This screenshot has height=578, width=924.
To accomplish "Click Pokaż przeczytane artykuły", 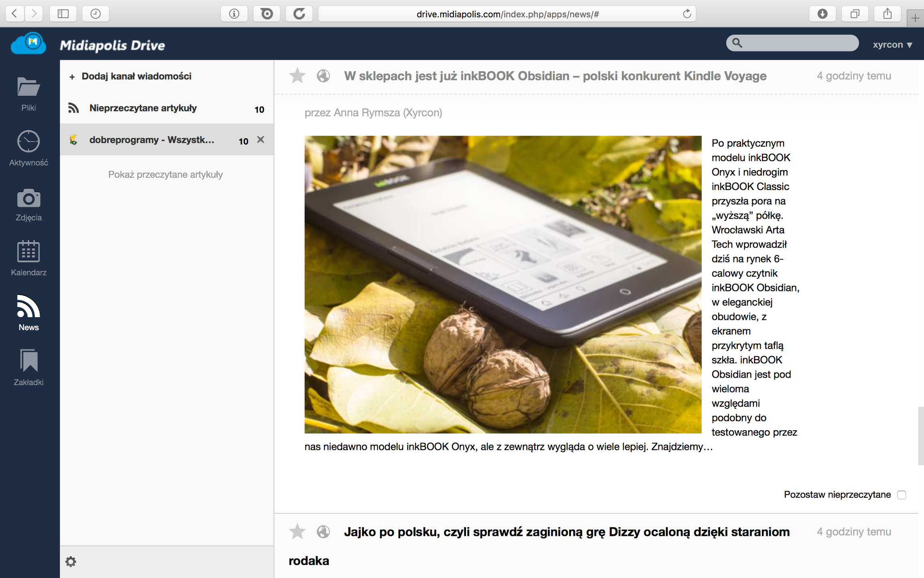I will [x=165, y=174].
